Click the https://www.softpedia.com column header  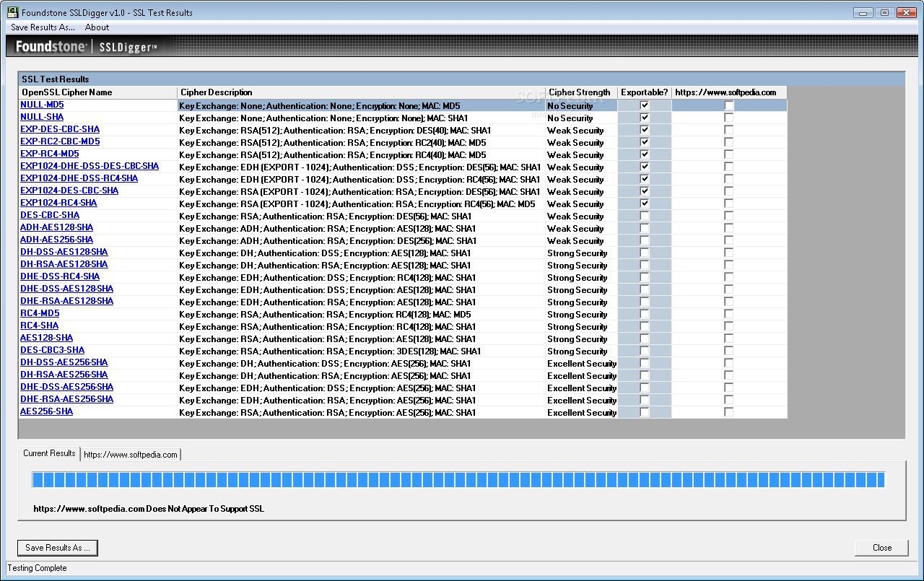(729, 92)
